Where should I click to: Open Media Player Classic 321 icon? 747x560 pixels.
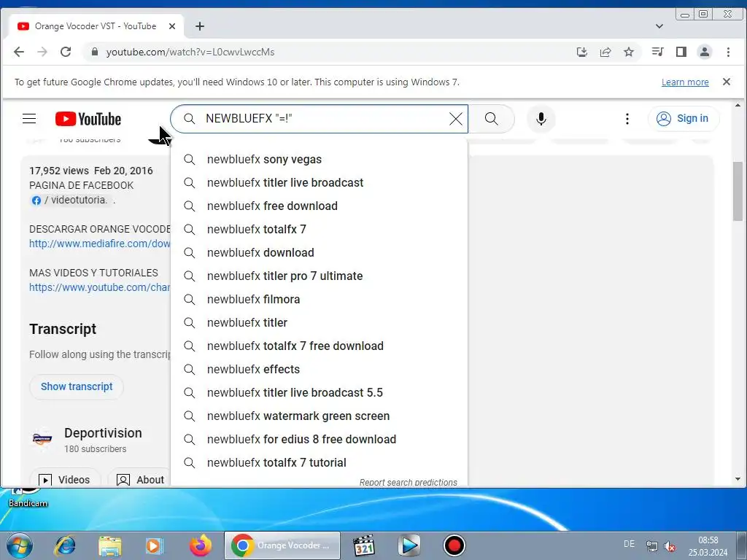pos(364,545)
